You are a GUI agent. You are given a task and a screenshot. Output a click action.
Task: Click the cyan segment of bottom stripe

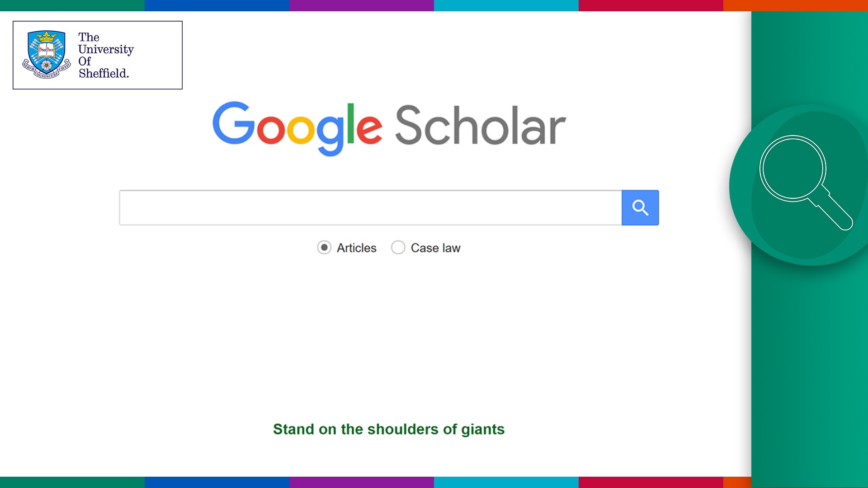tap(506, 482)
